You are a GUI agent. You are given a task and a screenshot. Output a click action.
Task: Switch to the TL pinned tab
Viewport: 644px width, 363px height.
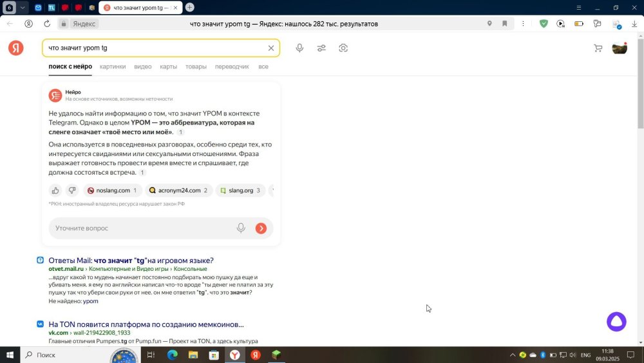pyautogui.click(x=52, y=7)
